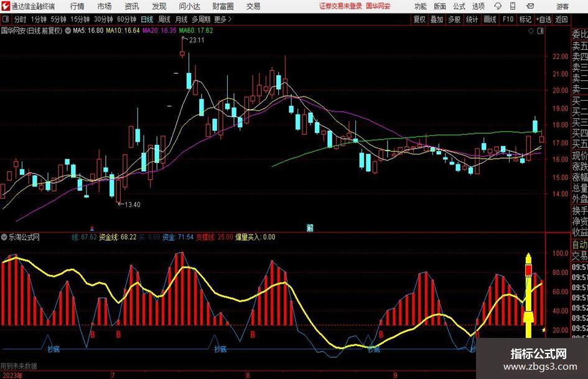Image resolution: width=588 pixels, height=379 pixels.
Task: Click the 2023年 time axis label
Action: [11, 375]
